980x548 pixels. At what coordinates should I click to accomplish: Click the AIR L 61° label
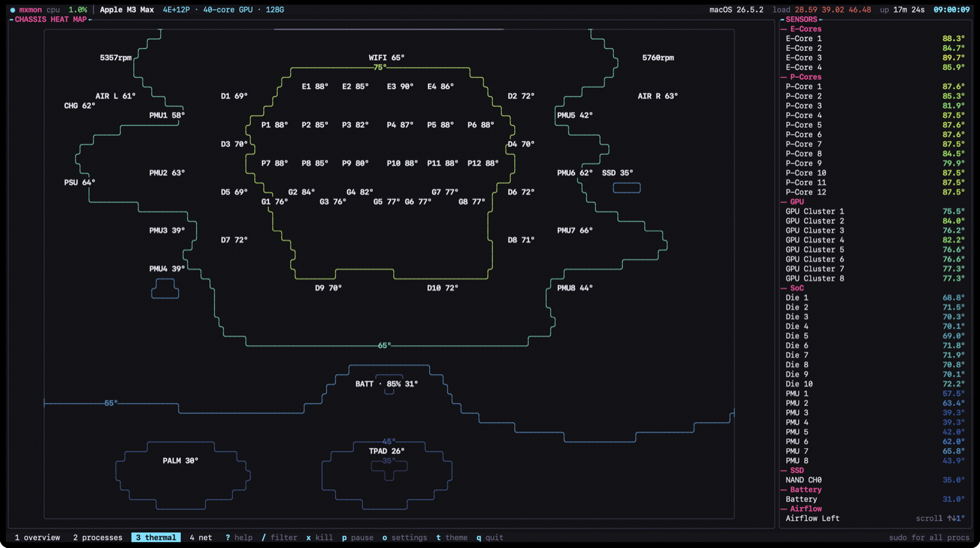tap(116, 96)
